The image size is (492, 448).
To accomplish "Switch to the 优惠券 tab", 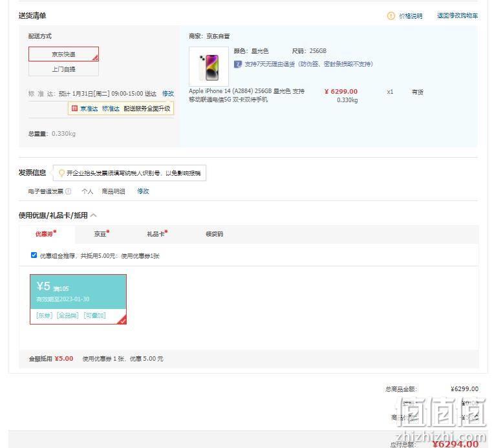I will tap(46, 234).
